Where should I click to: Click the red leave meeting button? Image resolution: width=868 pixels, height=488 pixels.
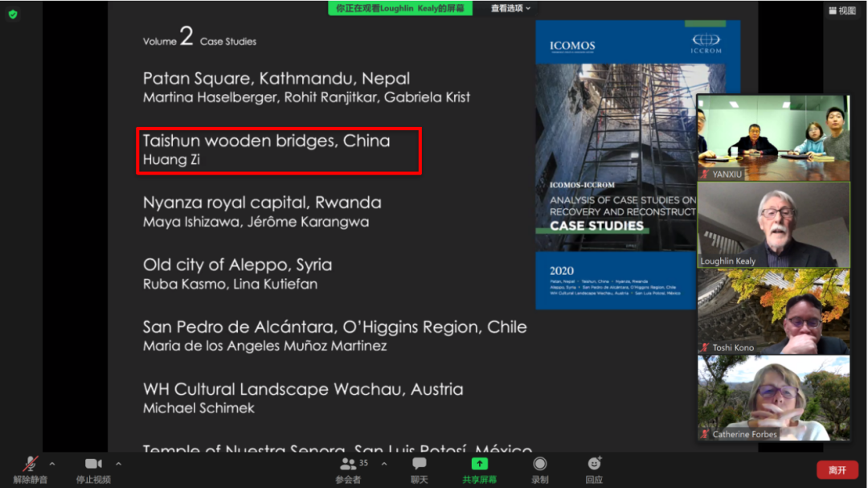[837, 470]
